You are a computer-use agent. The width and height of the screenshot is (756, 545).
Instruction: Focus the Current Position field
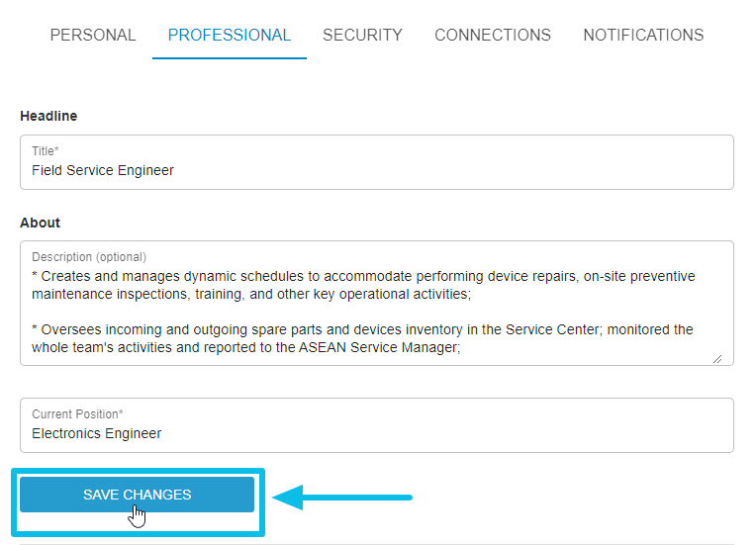pyautogui.click(x=377, y=425)
